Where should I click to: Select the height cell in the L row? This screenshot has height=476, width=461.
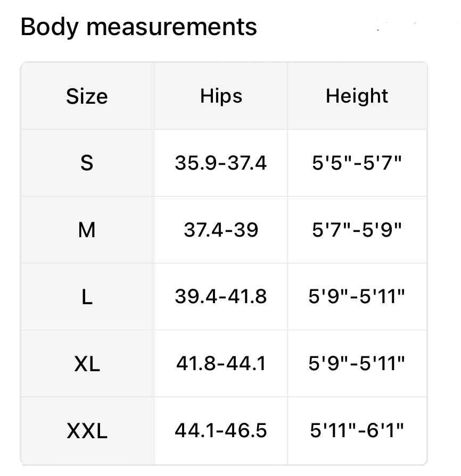[x=357, y=297]
